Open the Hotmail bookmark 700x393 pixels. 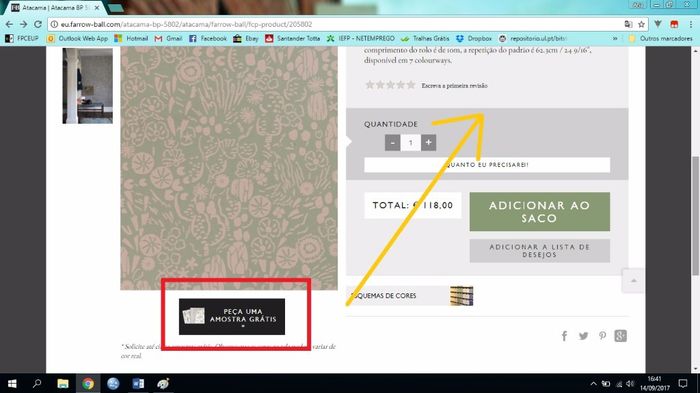click(131, 38)
